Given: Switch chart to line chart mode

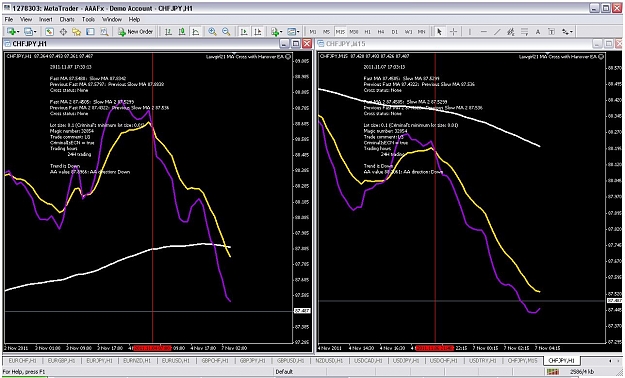Looking at the screenshot, I should [196, 32].
